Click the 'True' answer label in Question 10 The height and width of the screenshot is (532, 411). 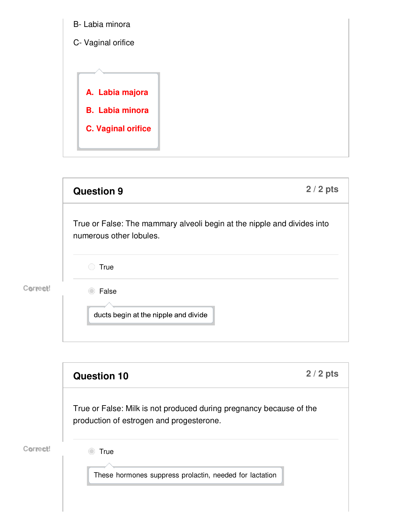106,452
